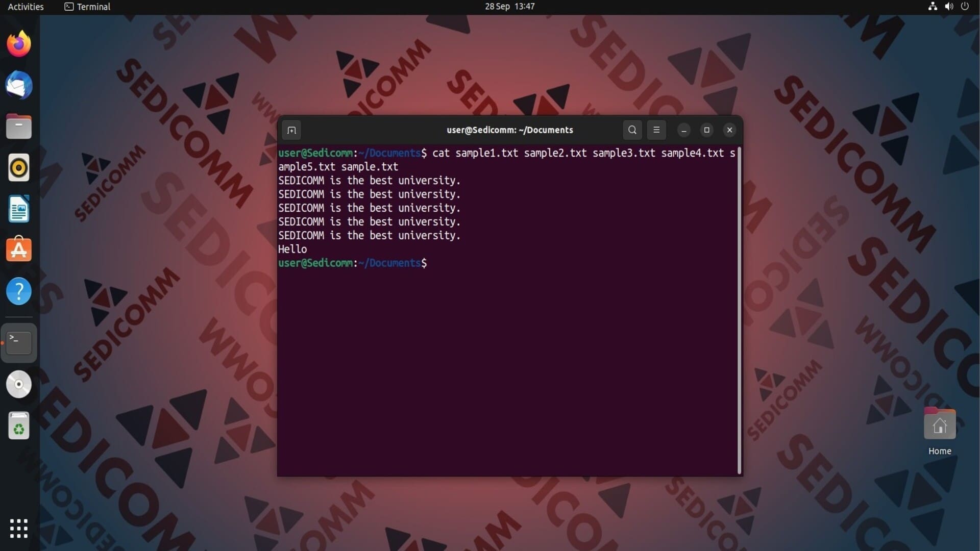Click the empty prompt at the bottom
Screen dimensions: 980x551
point(352,263)
